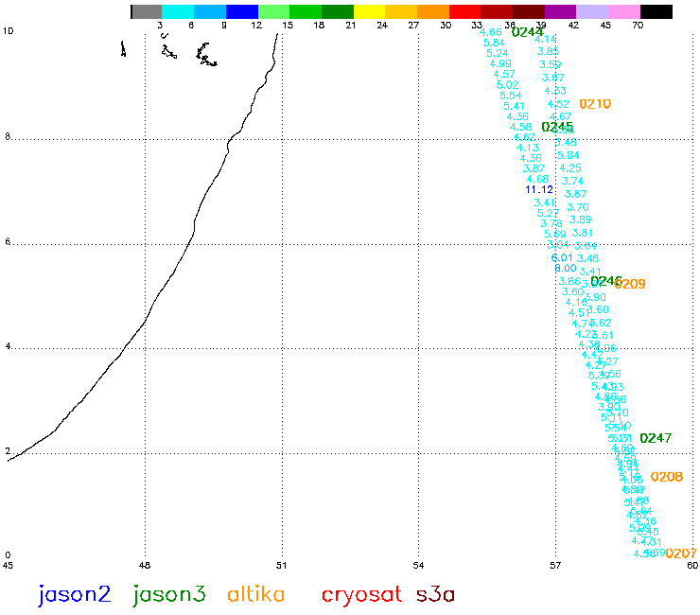Image resolution: width=700 pixels, height=615 pixels.
Task: Click the x-axis longitude label 51
Action: (x=281, y=566)
